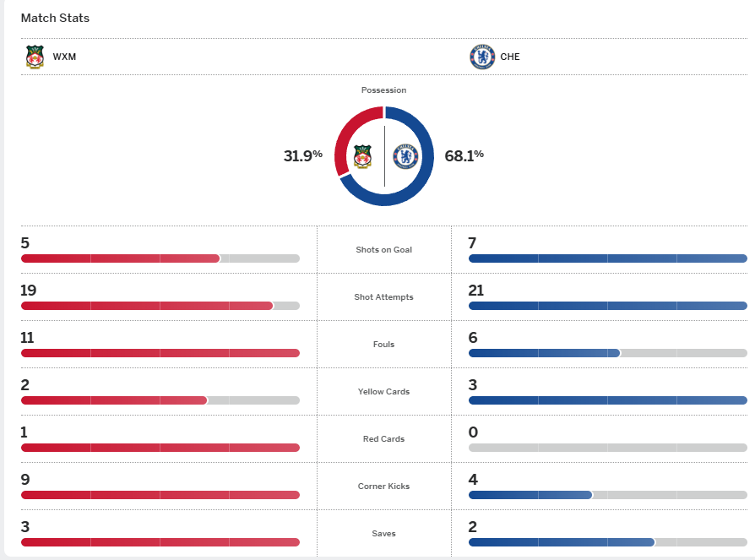Click the Possession label above the chart

click(383, 90)
